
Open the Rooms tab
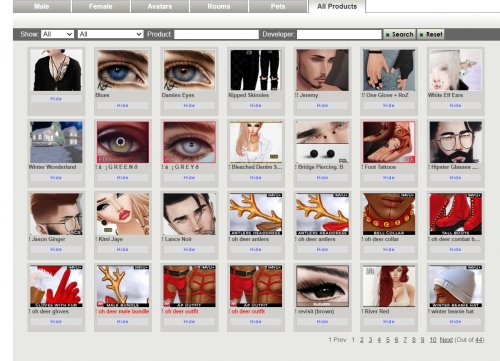(x=219, y=6)
